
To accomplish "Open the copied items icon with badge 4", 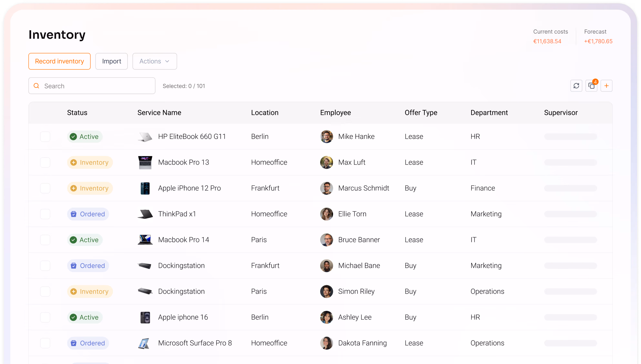I will [x=591, y=86].
